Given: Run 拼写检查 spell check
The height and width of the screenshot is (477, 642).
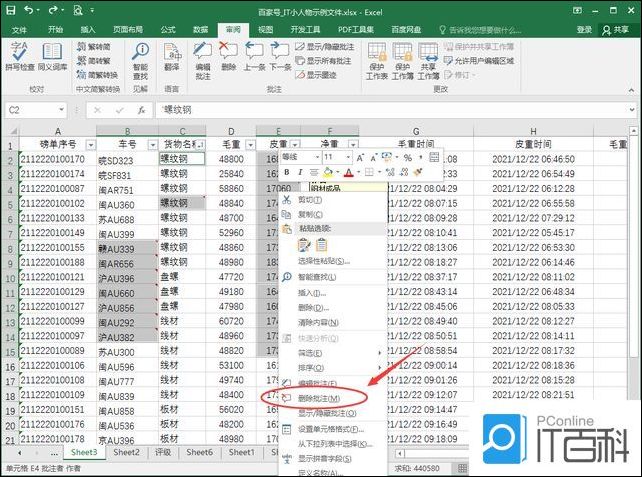Looking at the screenshot, I should coord(20,57).
